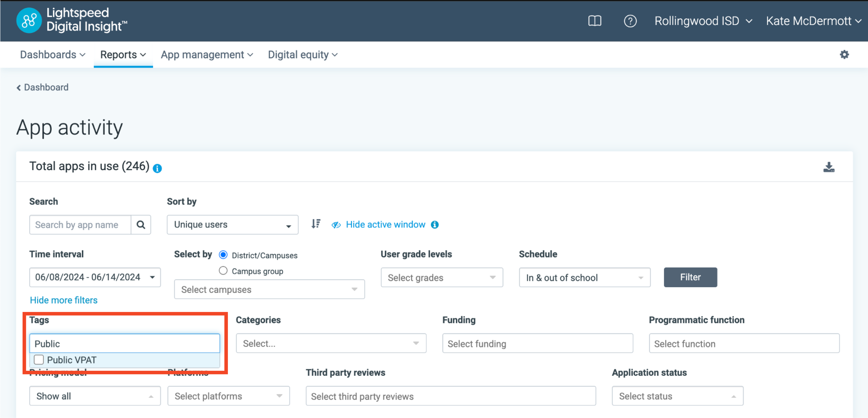The height and width of the screenshot is (418, 868).
Task: View info about Total apps in use
Action: pyautogui.click(x=157, y=168)
